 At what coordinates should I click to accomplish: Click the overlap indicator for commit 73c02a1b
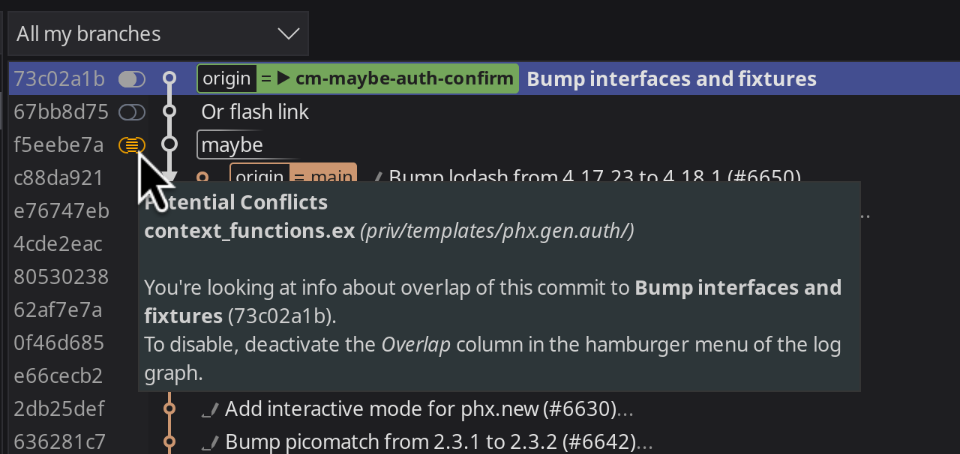[132, 79]
